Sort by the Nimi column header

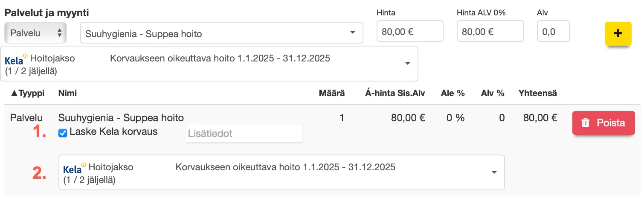pyautogui.click(x=67, y=93)
